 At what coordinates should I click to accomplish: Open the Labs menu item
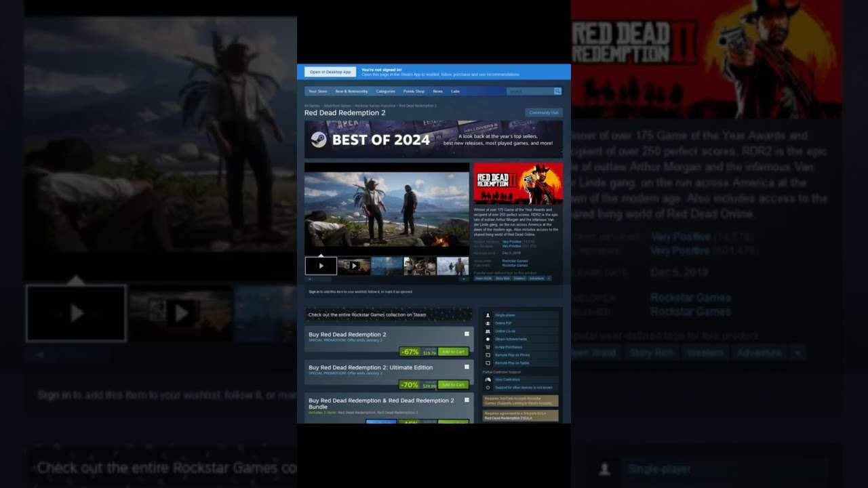(455, 91)
